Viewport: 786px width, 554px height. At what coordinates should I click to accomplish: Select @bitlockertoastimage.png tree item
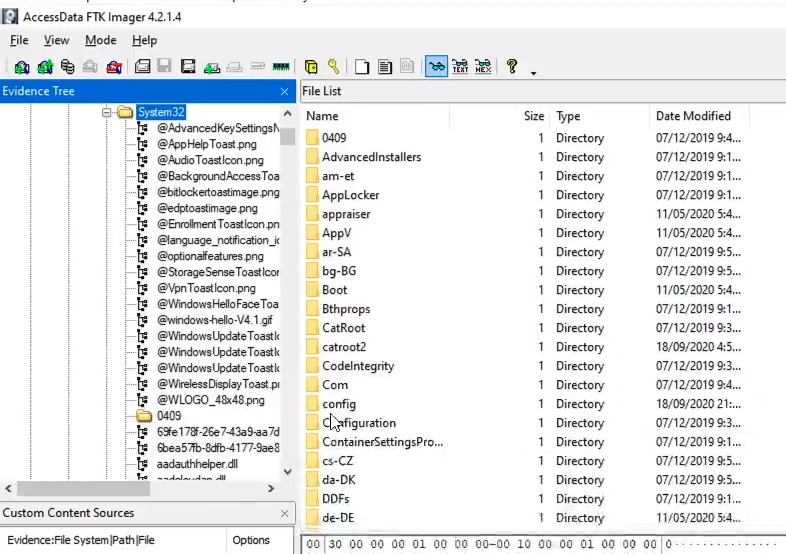[x=218, y=193]
